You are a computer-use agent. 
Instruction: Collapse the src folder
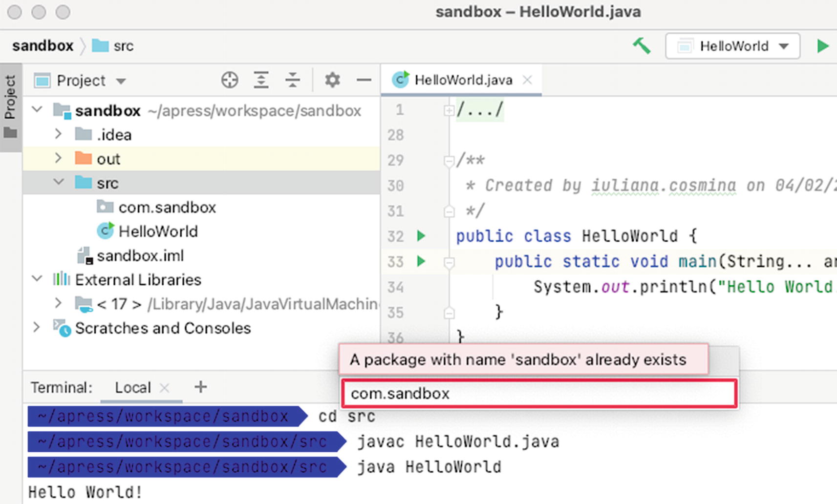point(59,182)
